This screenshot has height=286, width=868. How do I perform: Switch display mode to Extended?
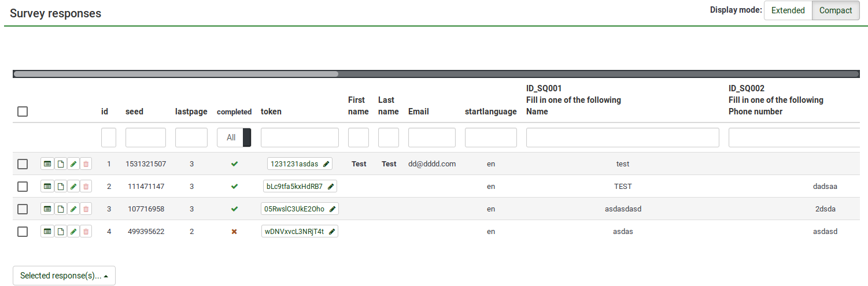pos(788,10)
